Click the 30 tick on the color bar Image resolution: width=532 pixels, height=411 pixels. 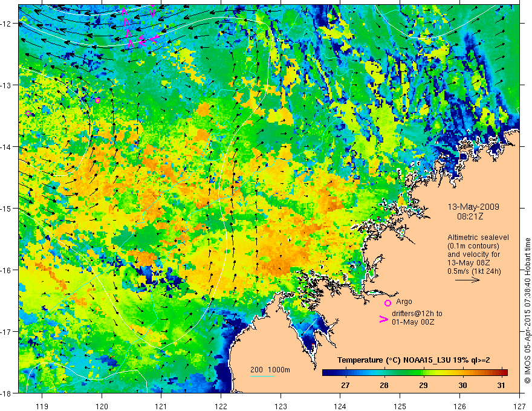462,385
